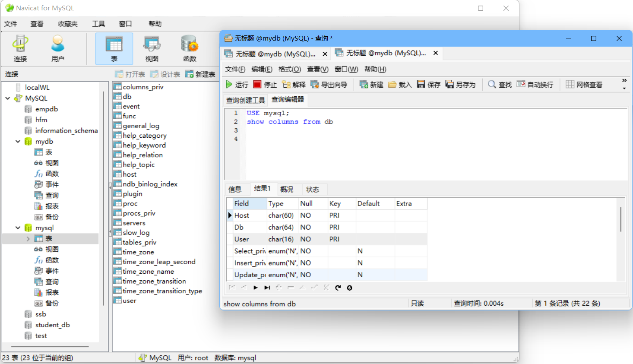633x364 pixels.
Task: Toggle 自动换行 word wrap
Action: pyautogui.click(x=535, y=85)
